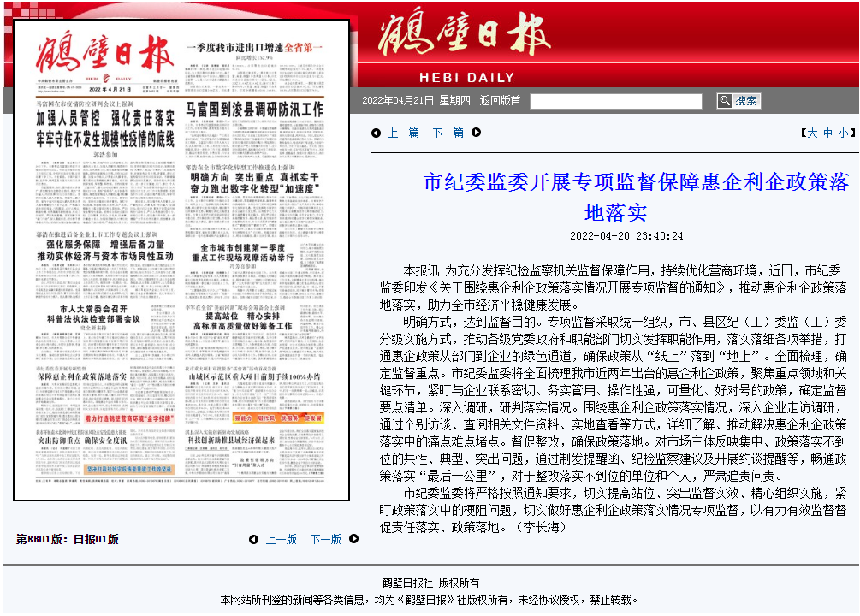Open headline 市人大常委会召开 on thumbnail
Viewport: 860px width, 616px height.
tap(93, 309)
